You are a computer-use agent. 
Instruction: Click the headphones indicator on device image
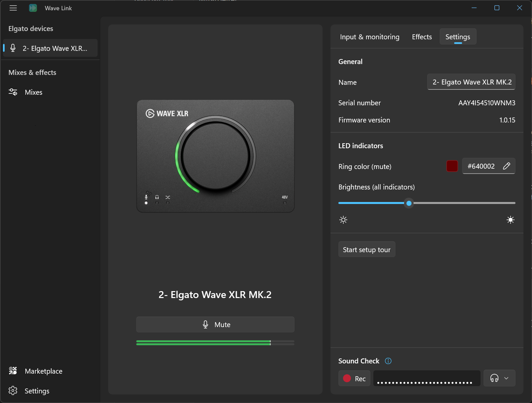pyautogui.click(x=157, y=199)
